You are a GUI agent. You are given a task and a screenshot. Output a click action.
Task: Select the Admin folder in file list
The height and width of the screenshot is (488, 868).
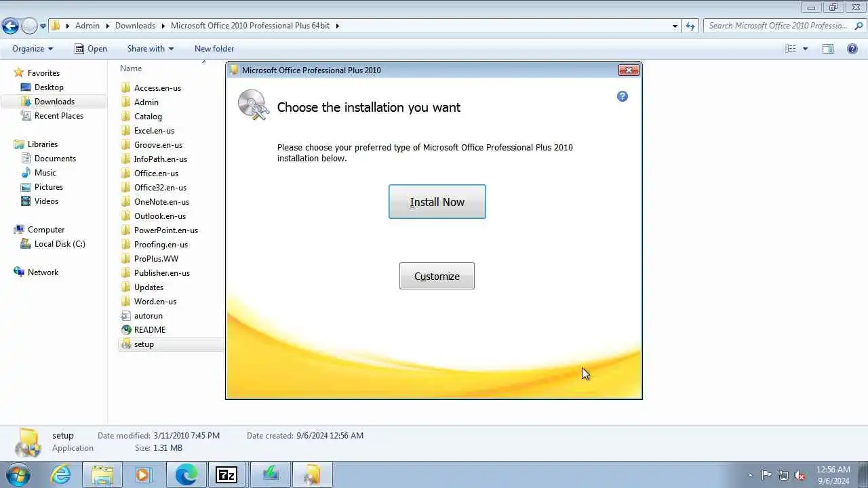tap(146, 102)
